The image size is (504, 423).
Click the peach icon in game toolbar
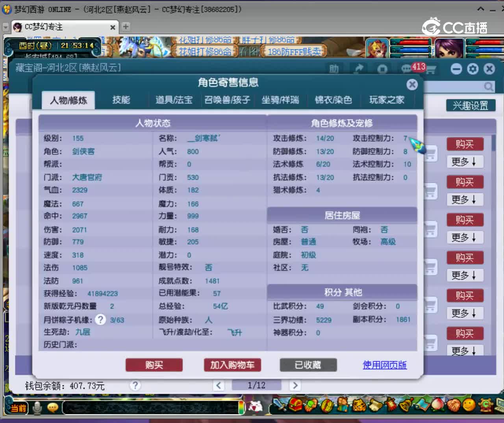437,404
